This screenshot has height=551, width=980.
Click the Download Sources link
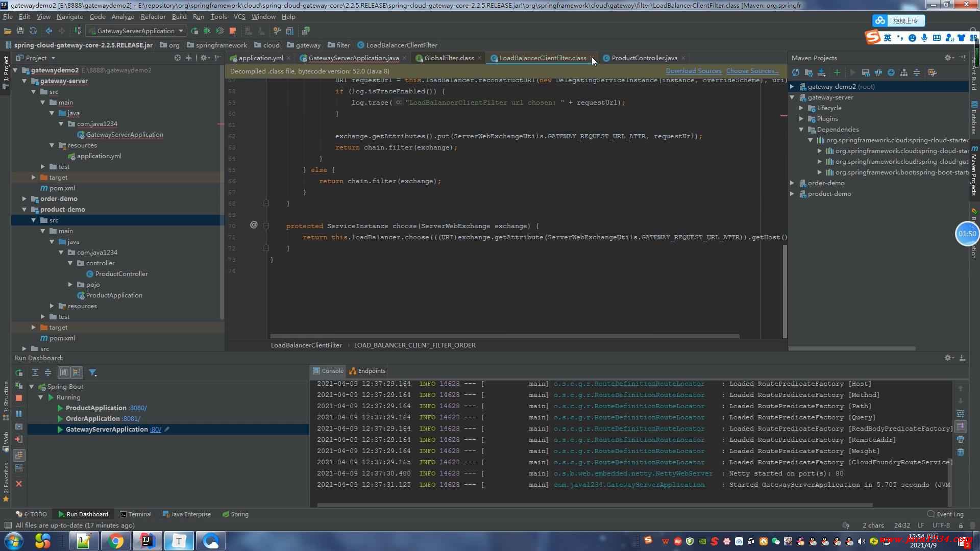[x=693, y=71]
